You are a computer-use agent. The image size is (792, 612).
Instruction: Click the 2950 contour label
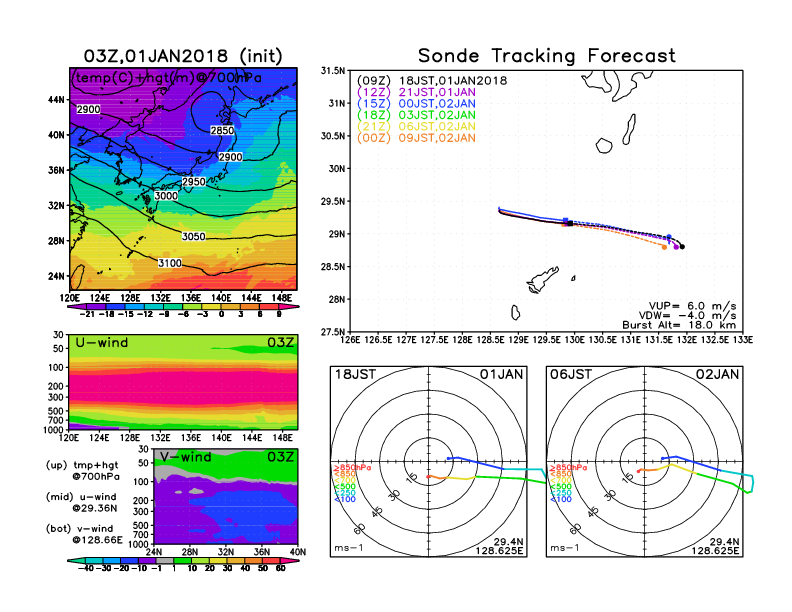[194, 182]
